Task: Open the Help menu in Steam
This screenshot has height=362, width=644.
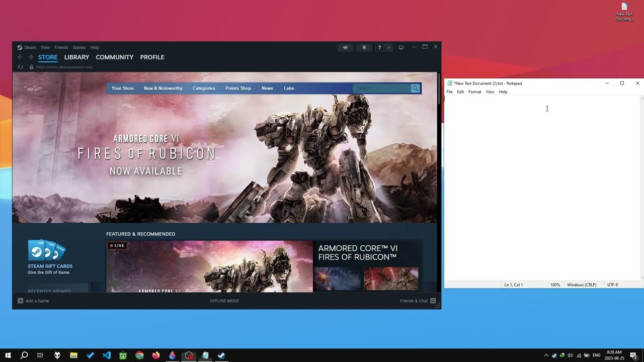Action: (95, 47)
